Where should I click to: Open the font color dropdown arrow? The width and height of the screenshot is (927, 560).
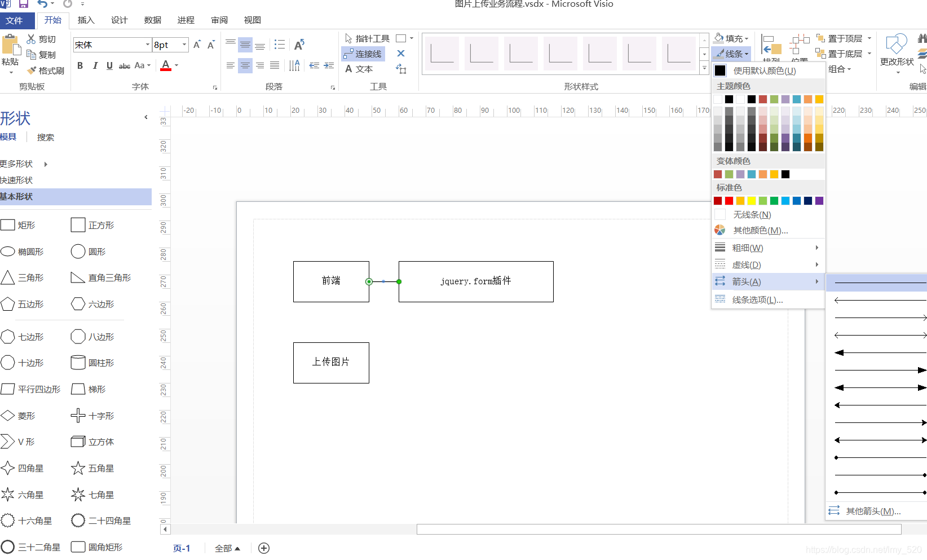(176, 66)
